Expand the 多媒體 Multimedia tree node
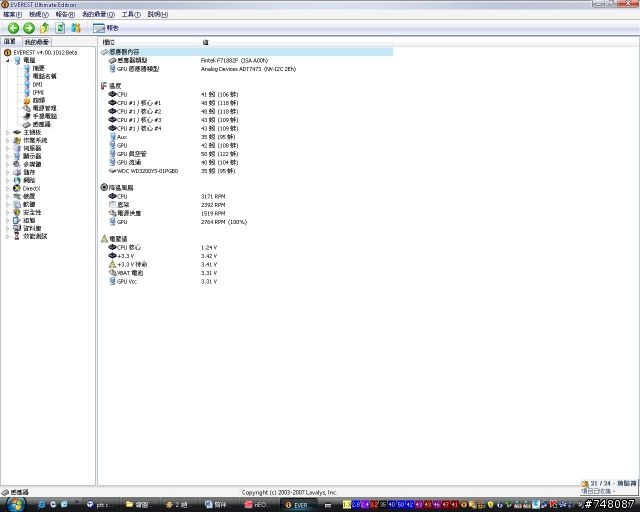The height and width of the screenshot is (512, 640). click(7, 164)
